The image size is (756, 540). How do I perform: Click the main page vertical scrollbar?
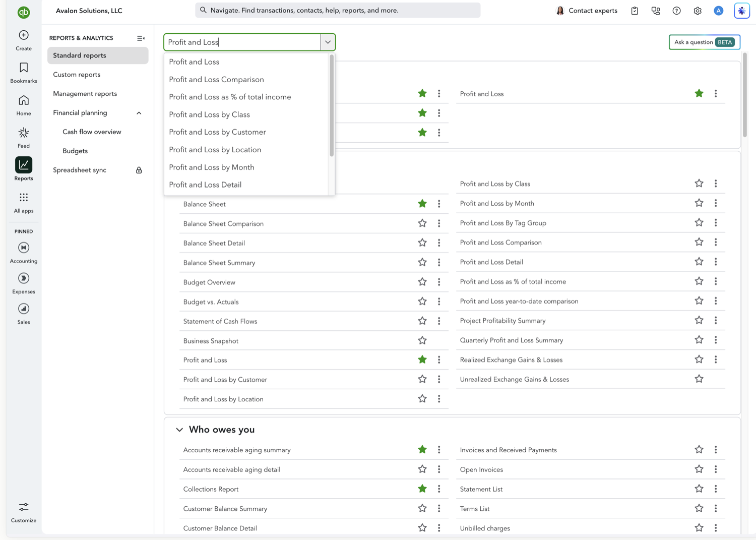745,95
